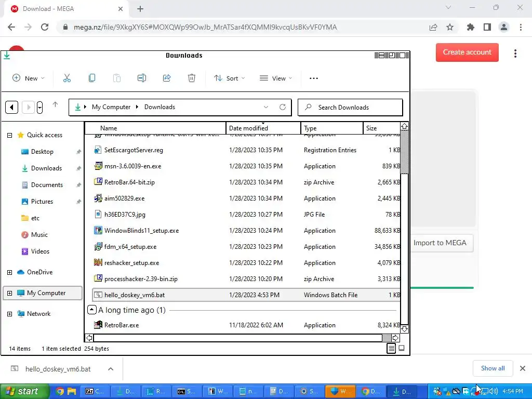This screenshot has height=399, width=532.
Task: Click the Search Downloads field
Action: 350,107
